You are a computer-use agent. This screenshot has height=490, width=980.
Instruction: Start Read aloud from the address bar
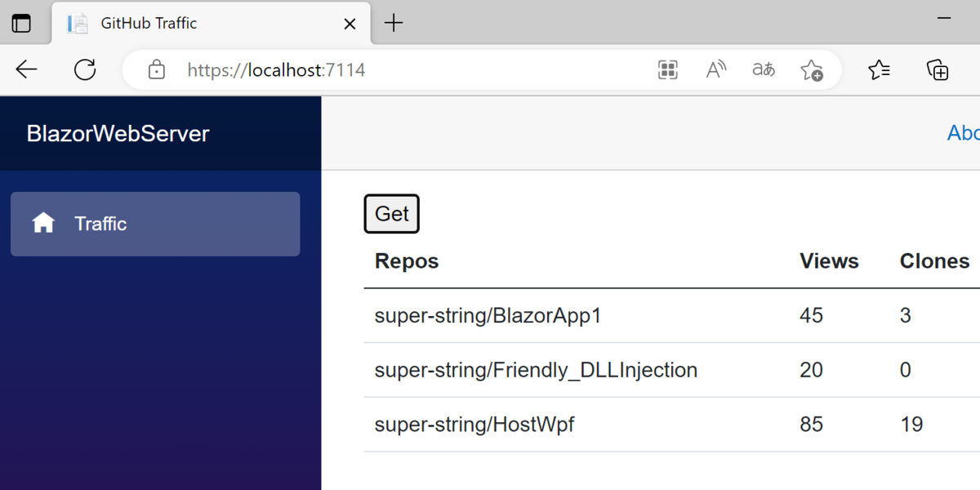(715, 69)
